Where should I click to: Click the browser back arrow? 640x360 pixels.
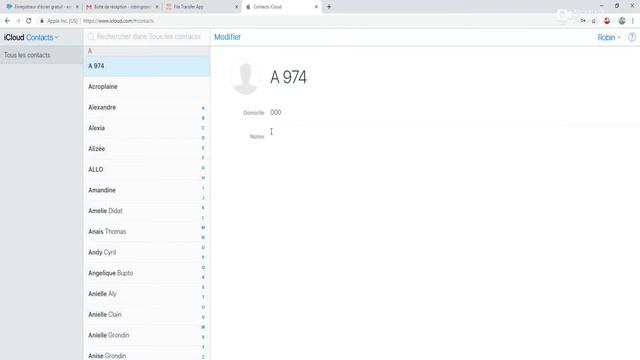(7, 21)
